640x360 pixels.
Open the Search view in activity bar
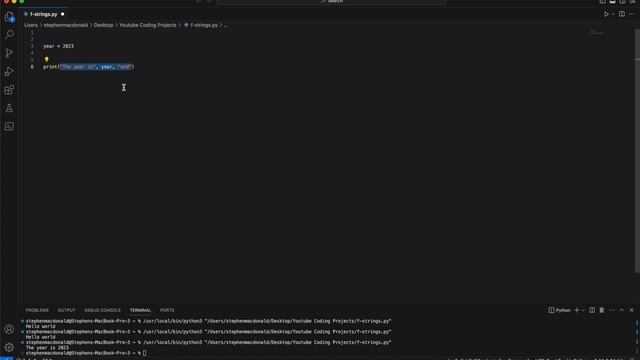(9, 35)
